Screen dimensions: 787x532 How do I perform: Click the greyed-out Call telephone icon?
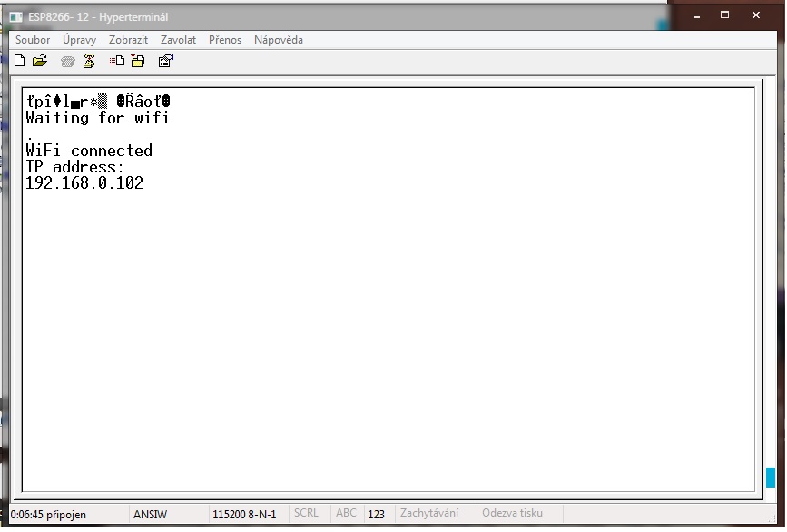pos(67,62)
